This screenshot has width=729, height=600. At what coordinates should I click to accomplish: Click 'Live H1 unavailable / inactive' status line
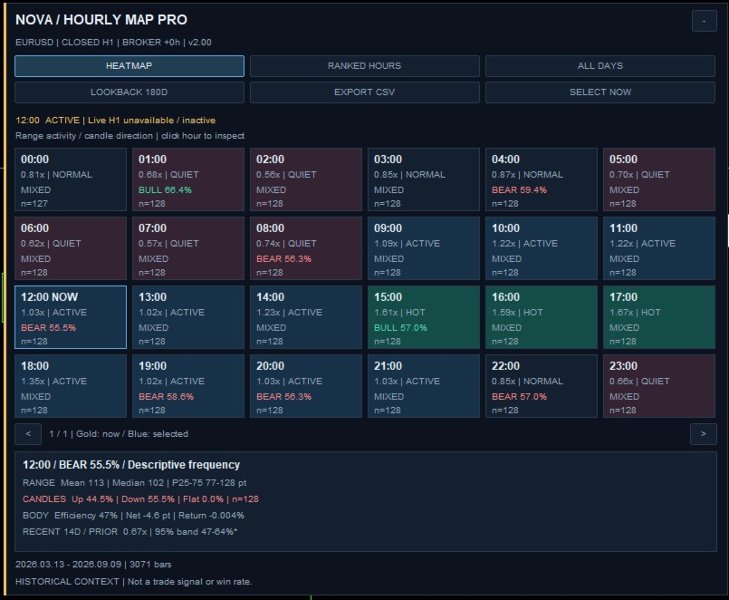(x=152, y=120)
